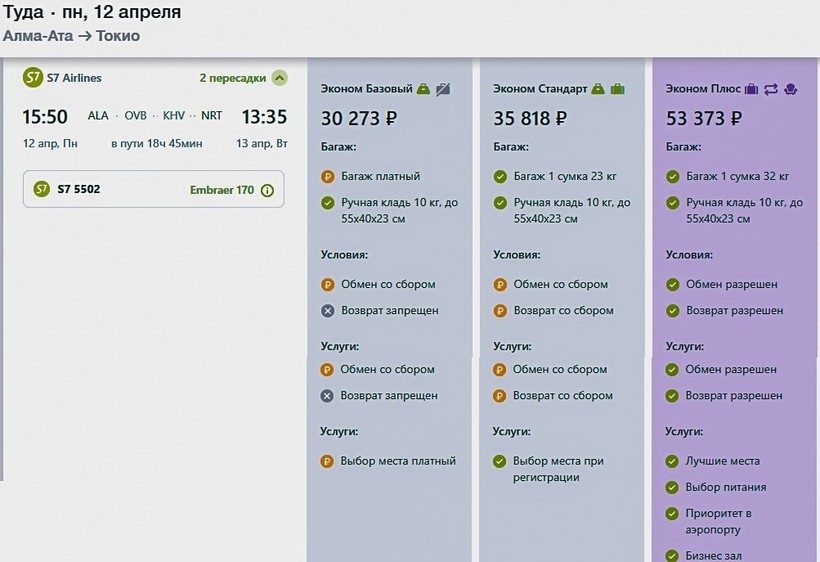Screen dimensions: 820x562
Task: Pick the Эконом Плюс 53 373 ₽ fare
Action: click(704, 119)
